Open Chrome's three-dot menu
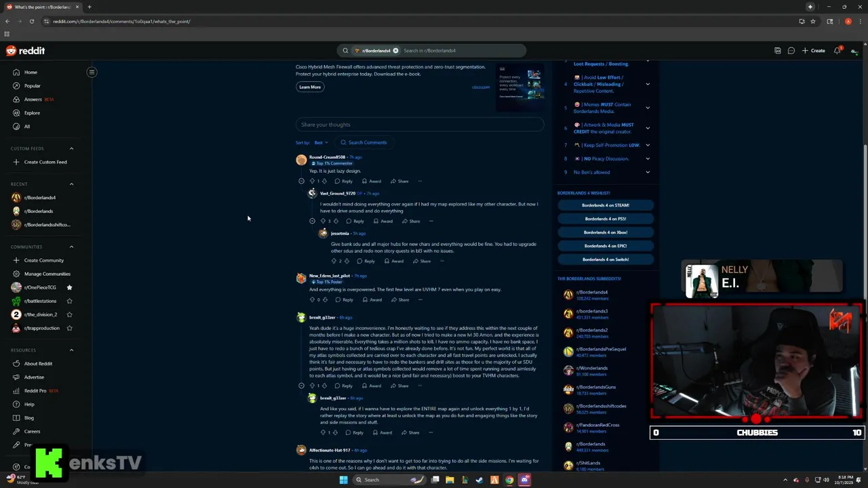Viewport: 868px width, 488px height. pyautogui.click(x=859, y=21)
